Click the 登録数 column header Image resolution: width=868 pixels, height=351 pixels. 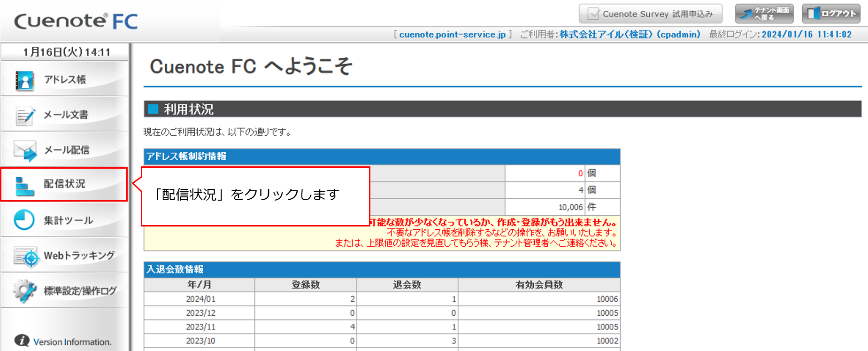(306, 285)
